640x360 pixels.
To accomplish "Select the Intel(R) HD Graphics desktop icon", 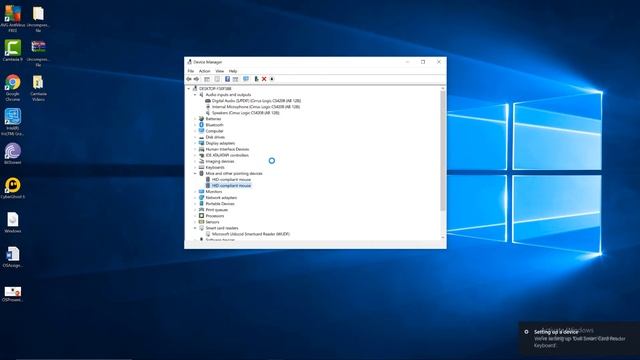I will (x=13, y=122).
